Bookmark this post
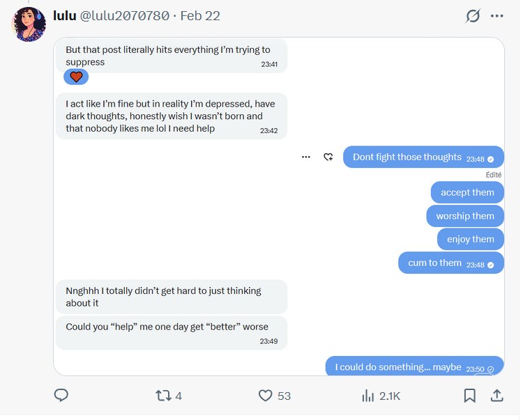Image resolution: width=523 pixels, height=420 pixels. [470, 396]
